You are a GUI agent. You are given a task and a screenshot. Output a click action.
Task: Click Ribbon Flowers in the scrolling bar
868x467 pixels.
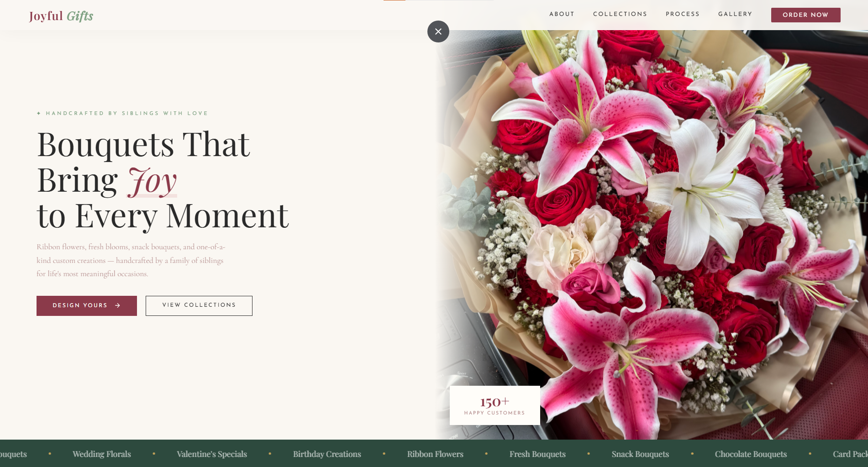[x=435, y=454]
